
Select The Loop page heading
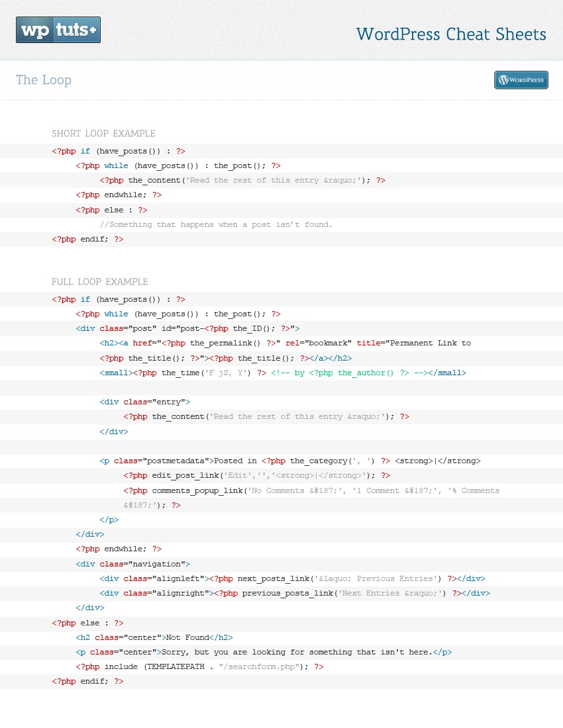pos(44,80)
